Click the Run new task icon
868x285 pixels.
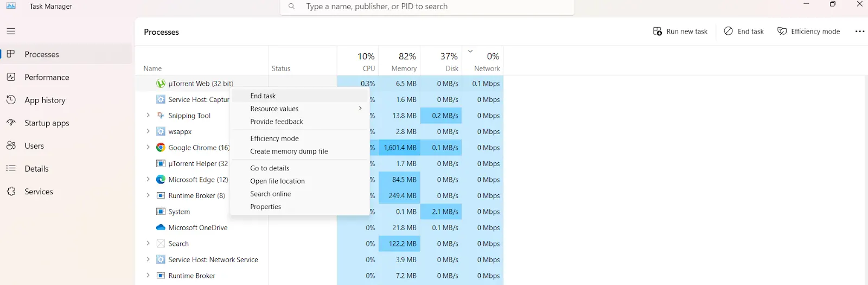click(x=658, y=31)
